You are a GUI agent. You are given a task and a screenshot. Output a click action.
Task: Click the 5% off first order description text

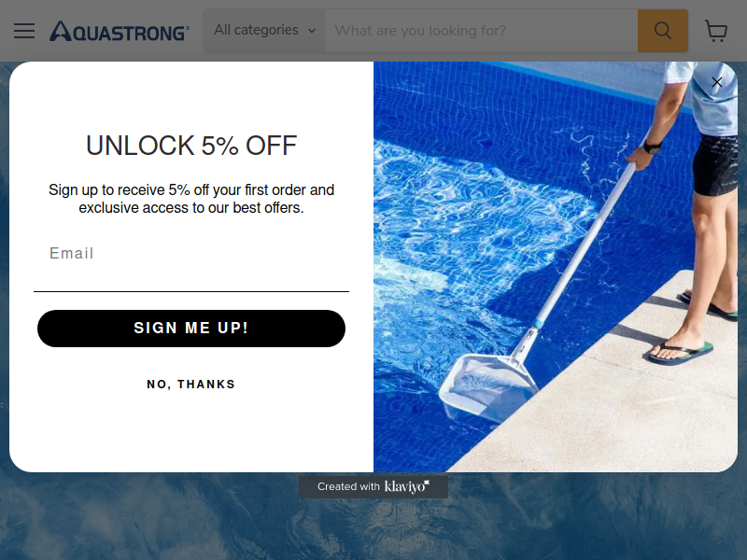coord(191,199)
